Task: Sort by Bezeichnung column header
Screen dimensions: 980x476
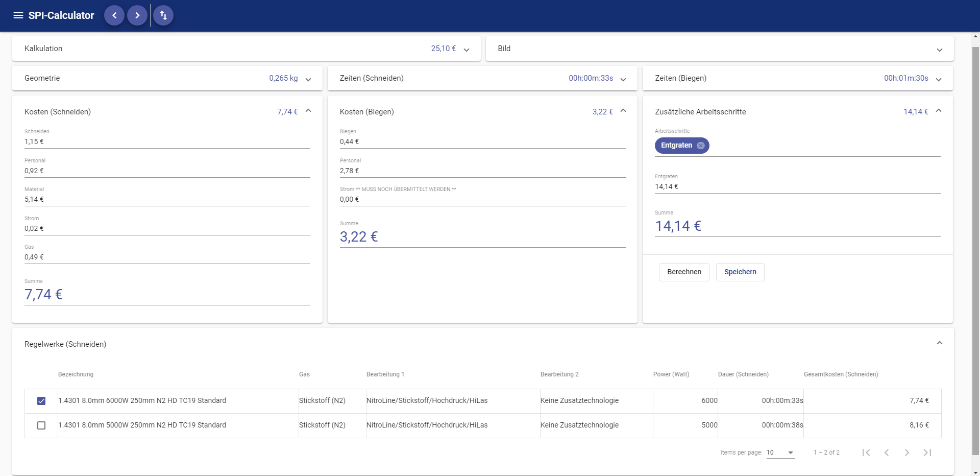Action: point(76,374)
